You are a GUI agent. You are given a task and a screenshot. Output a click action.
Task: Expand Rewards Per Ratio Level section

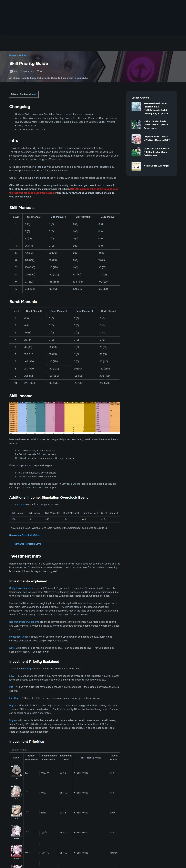click(x=64, y=544)
